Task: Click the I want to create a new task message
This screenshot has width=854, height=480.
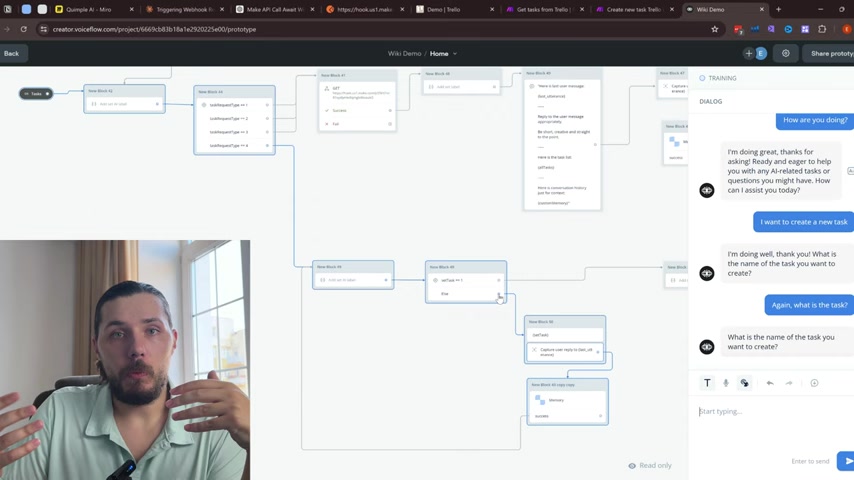Action: pos(803,222)
